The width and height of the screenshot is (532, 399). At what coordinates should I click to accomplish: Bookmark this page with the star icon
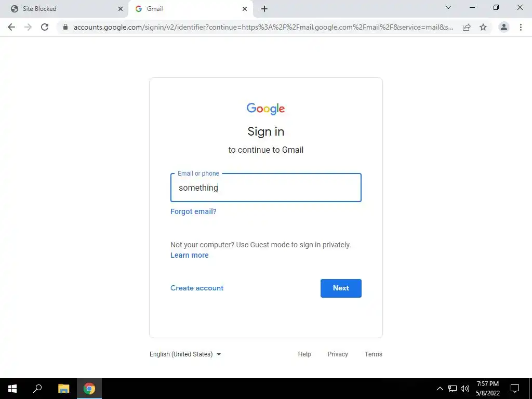483,27
